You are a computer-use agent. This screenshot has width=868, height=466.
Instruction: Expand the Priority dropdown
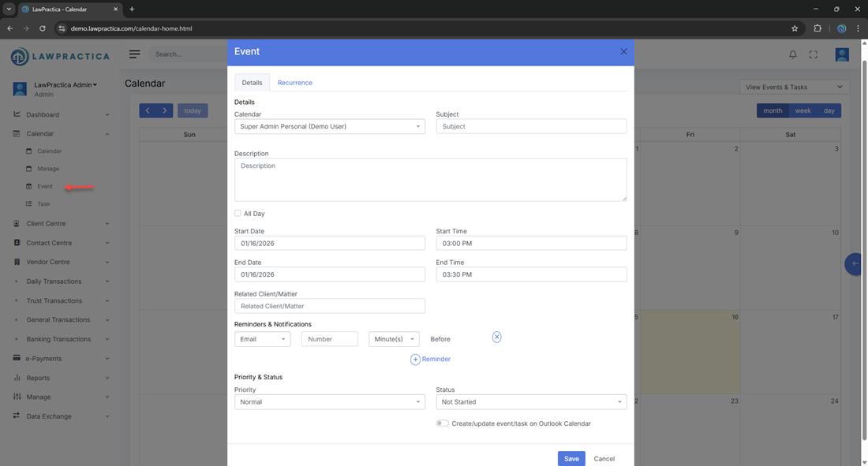329,402
